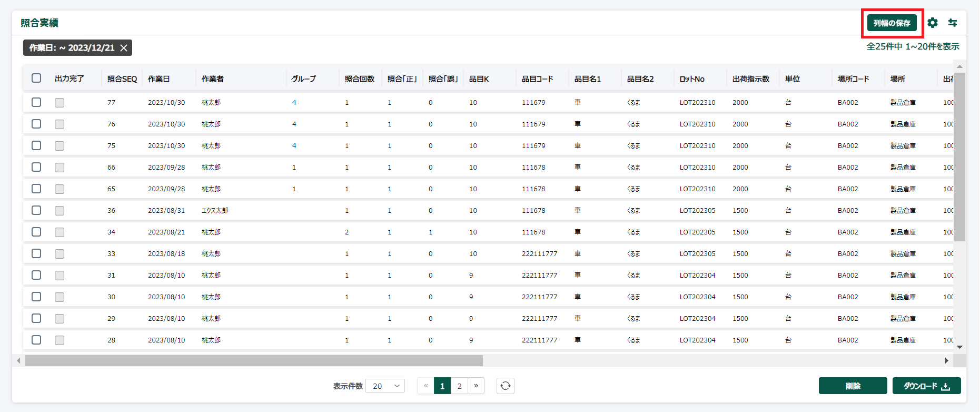The image size is (980, 412).
Task: Click the 列幅の保存 button
Action: 892,23
